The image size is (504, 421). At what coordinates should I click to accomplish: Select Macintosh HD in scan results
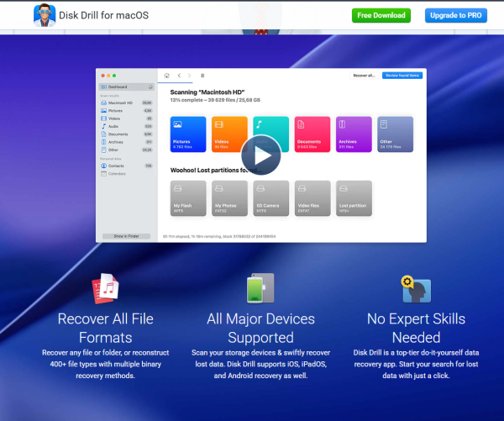(x=126, y=103)
